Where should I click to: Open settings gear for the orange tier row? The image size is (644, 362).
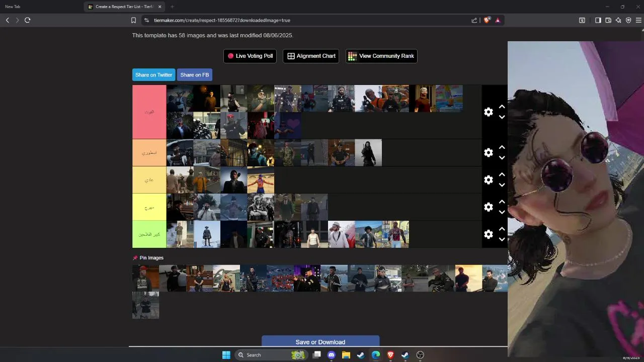pyautogui.click(x=489, y=152)
